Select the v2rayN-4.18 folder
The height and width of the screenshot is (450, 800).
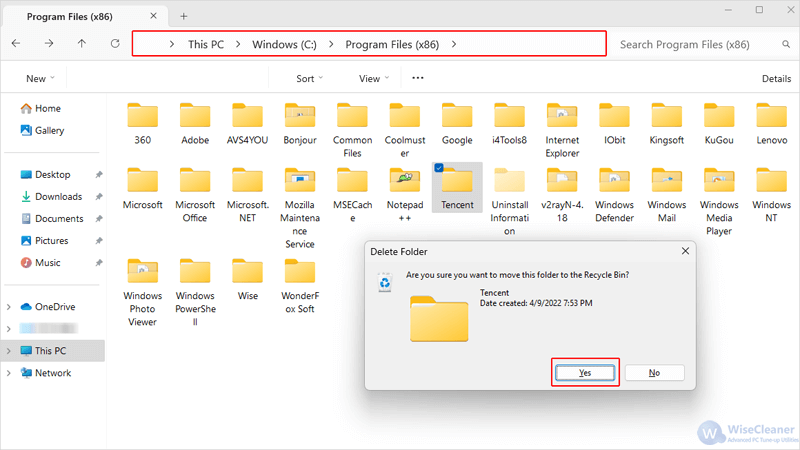[562, 195]
